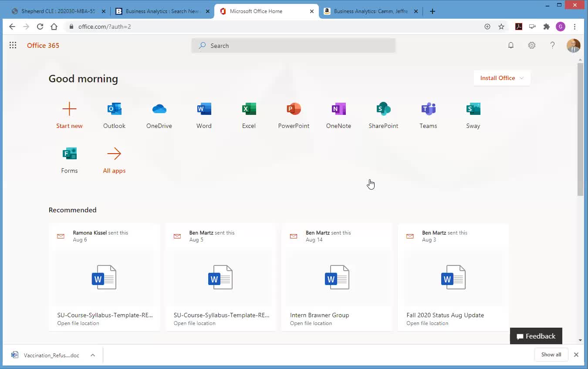This screenshot has width=588, height=369.
Task: Open the account profile picture menu
Action: coord(573,45)
